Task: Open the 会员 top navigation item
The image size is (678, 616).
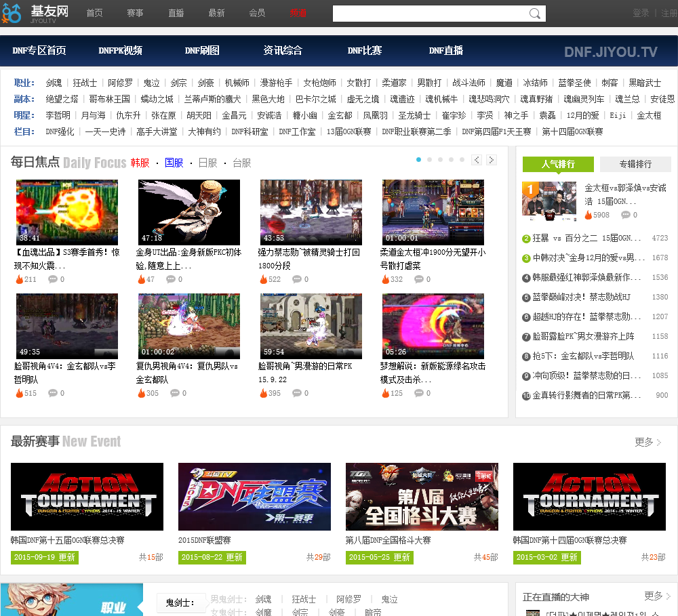Action: 257,13
